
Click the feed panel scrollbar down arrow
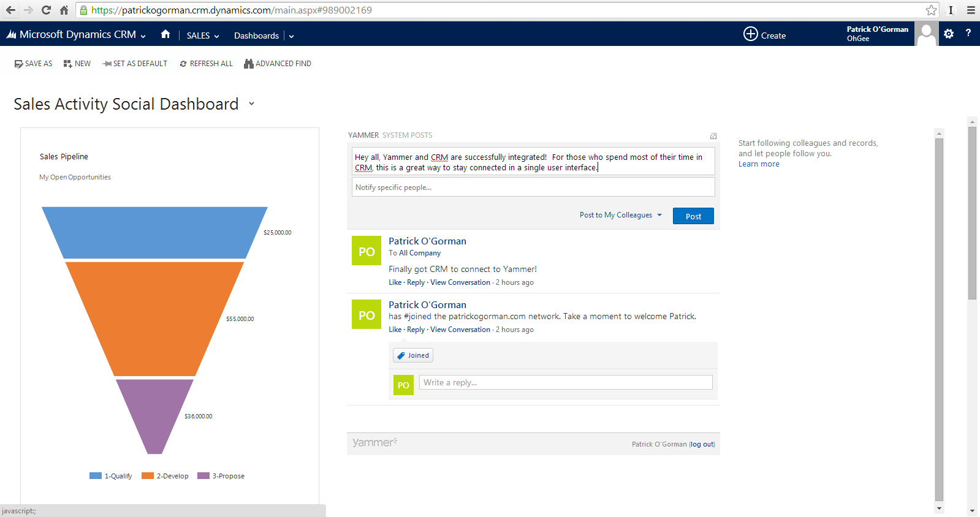939,508
